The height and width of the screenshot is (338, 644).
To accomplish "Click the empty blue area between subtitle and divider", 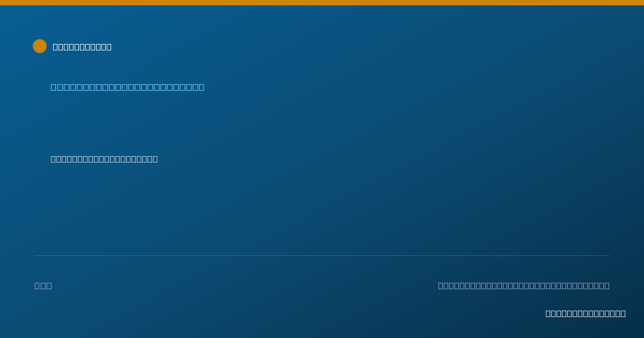I will [322, 209].
